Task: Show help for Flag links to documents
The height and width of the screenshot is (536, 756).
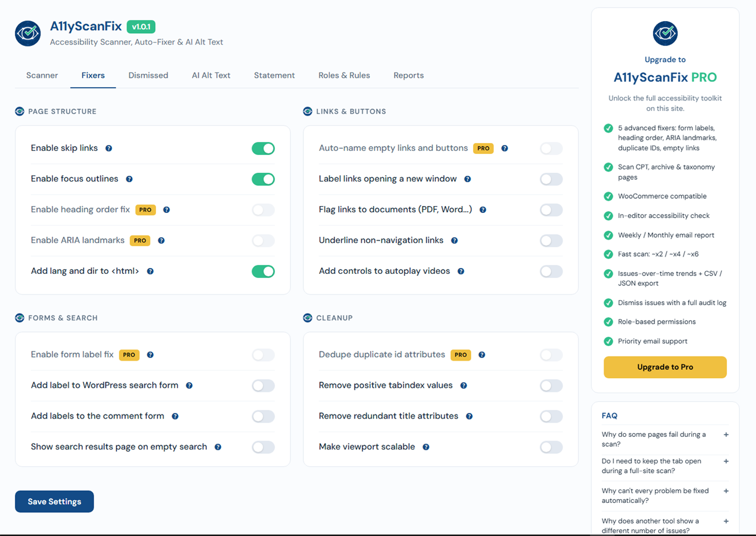Action: (483, 210)
